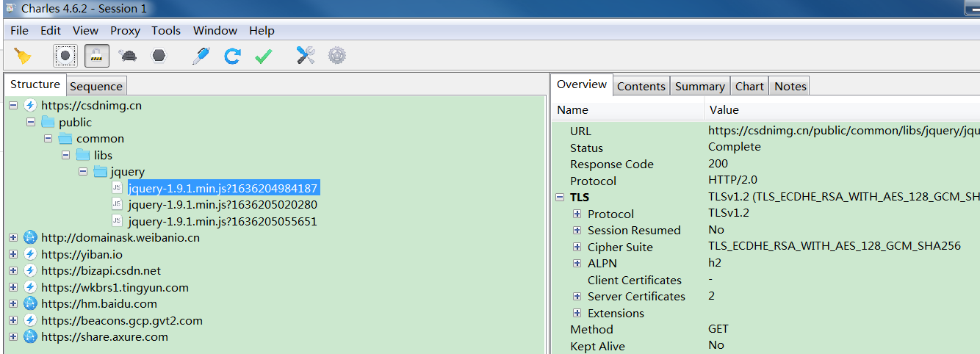Switch to the Sequence tab

pyautogui.click(x=97, y=87)
